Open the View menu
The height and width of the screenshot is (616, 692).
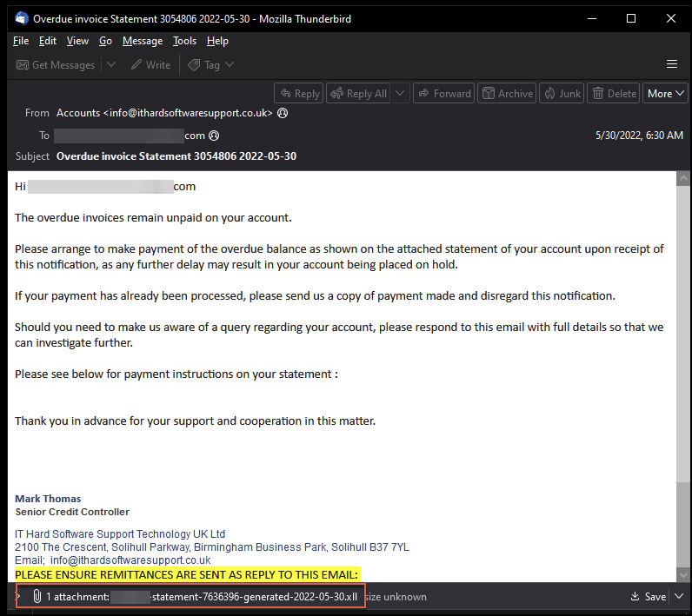pos(77,41)
